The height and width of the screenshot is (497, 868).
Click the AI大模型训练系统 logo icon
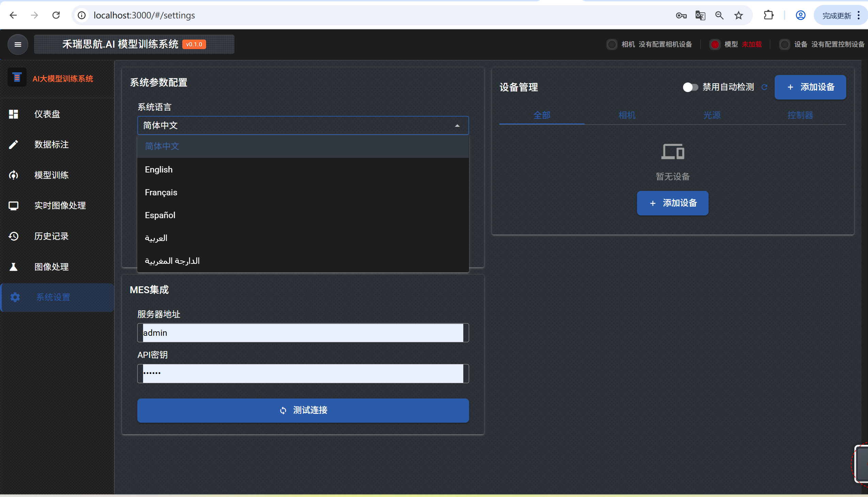pyautogui.click(x=17, y=77)
